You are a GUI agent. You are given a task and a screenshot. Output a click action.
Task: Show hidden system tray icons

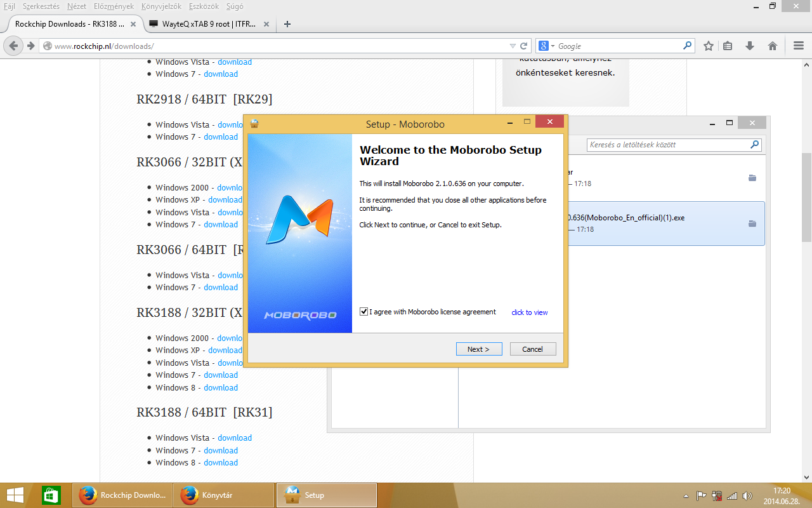point(686,496)
